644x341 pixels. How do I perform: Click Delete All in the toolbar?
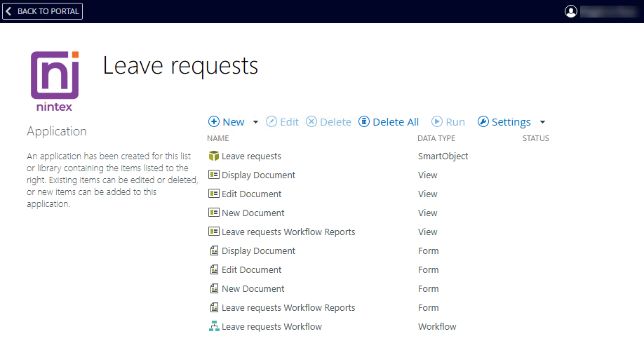pos(389,122)
